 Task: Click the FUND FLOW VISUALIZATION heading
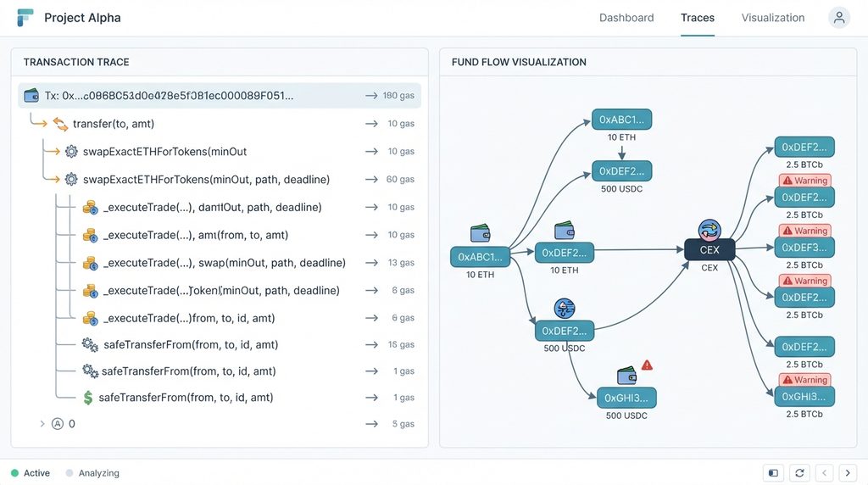click(519, 62)
